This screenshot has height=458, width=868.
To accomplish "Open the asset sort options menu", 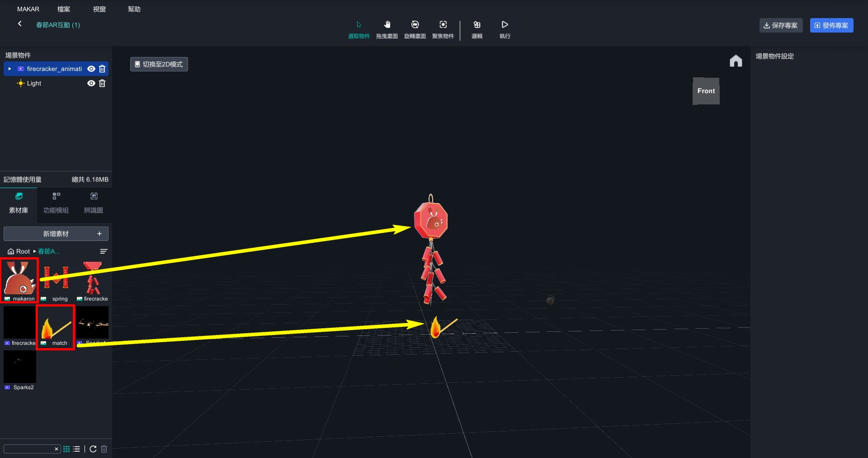I will click(x=104, y=251).
